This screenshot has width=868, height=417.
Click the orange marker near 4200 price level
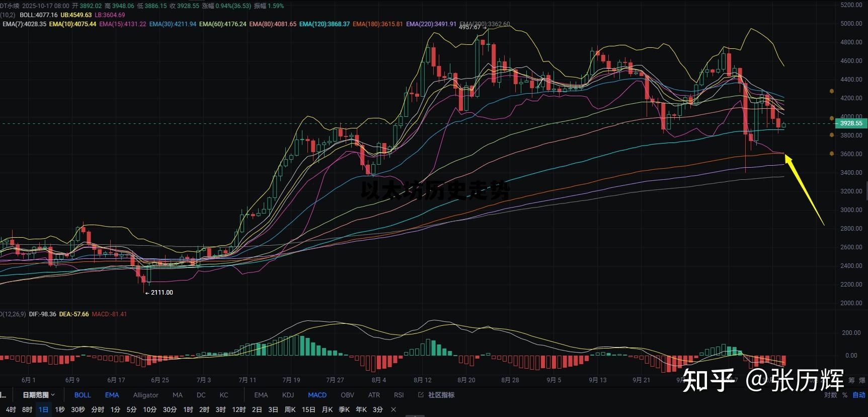(832, 91)
